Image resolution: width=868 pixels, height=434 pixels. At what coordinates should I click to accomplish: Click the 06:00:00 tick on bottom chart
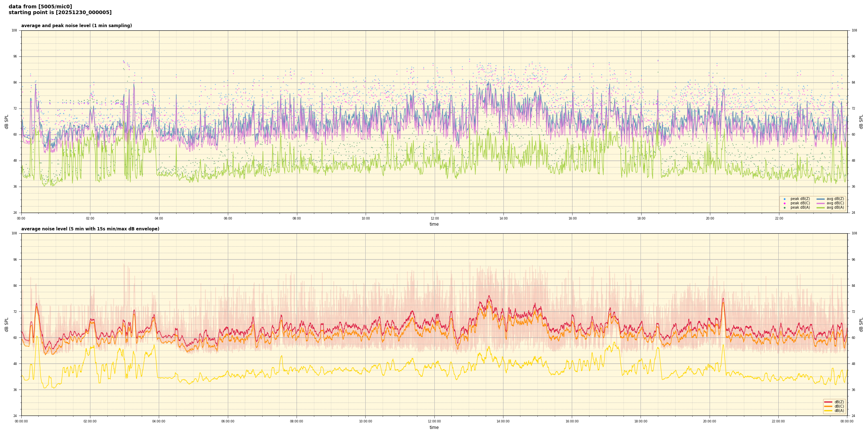(228, 421)
